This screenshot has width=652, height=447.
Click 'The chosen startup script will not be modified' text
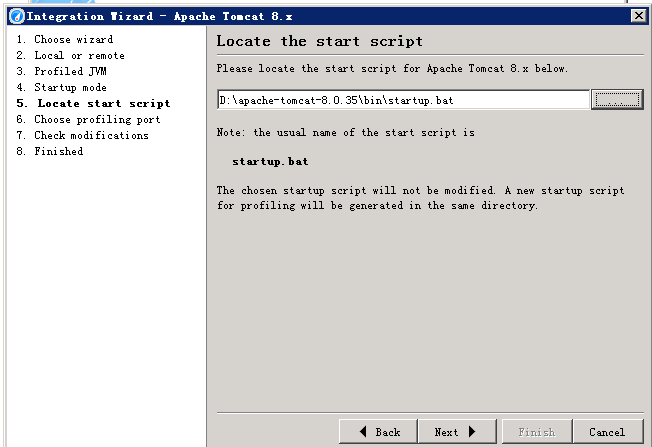coord(420,198)
